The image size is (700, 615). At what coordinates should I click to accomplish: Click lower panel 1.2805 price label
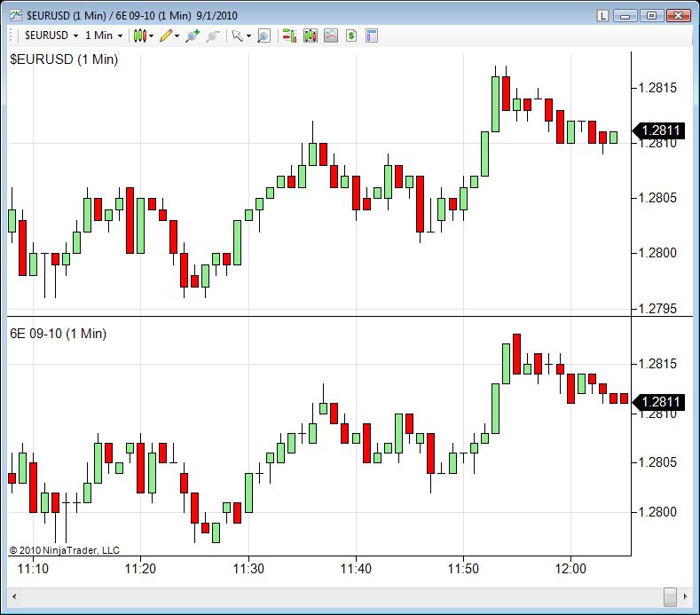(x=657, y=461)
